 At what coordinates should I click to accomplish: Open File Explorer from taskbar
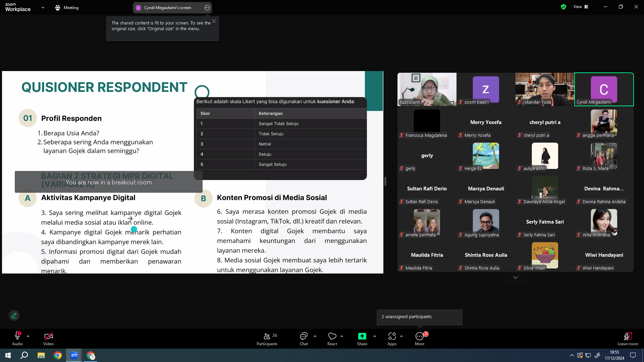(x=41, y=355)
